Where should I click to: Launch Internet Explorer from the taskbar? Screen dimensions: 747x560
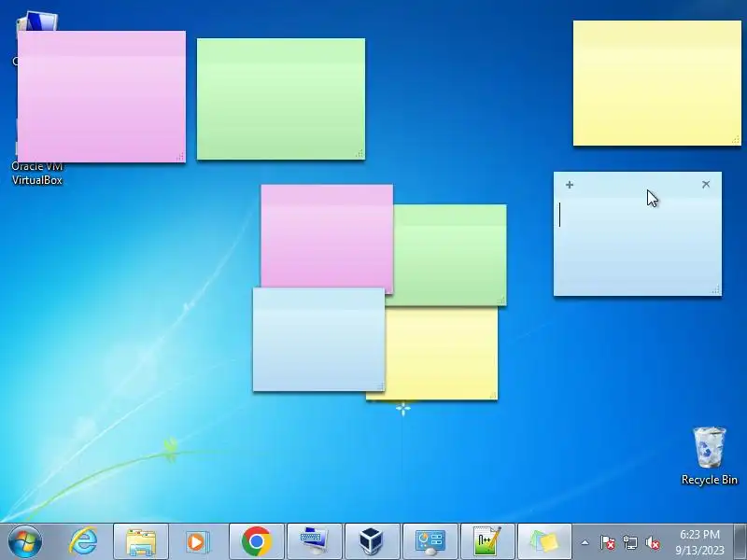click(83, 541)
